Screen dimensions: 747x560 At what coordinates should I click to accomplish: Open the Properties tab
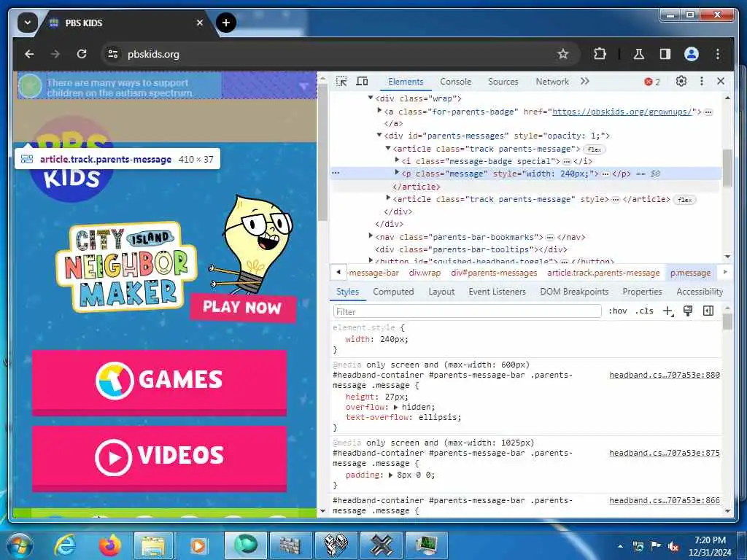(x=642, y=292)
